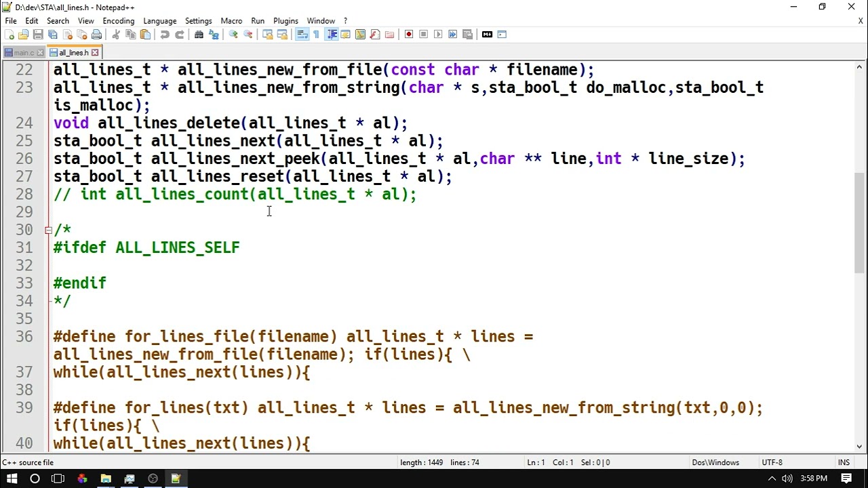Screen dimensions: 868x488
Task: Click the Close document toolbar icon
Action: [68, 35]
